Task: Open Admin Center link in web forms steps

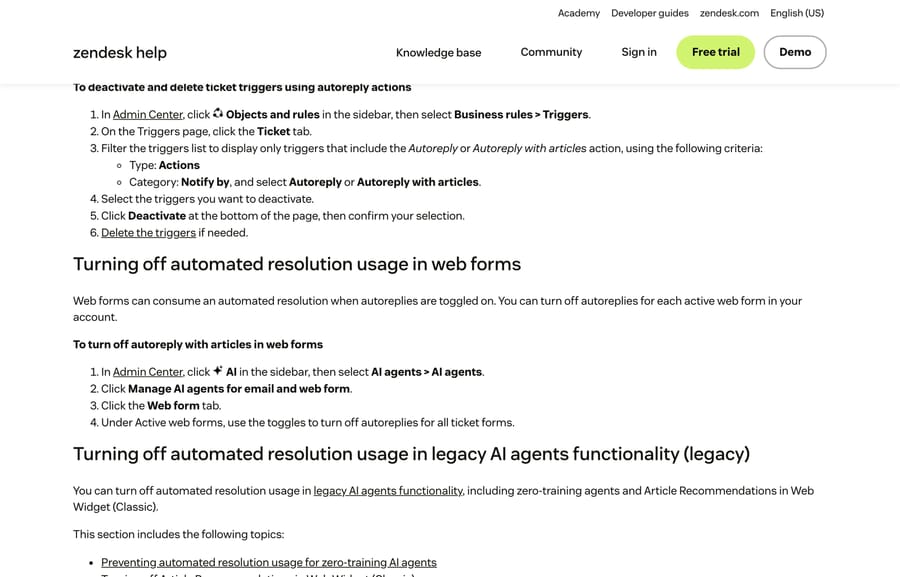Action: [148, 372]
